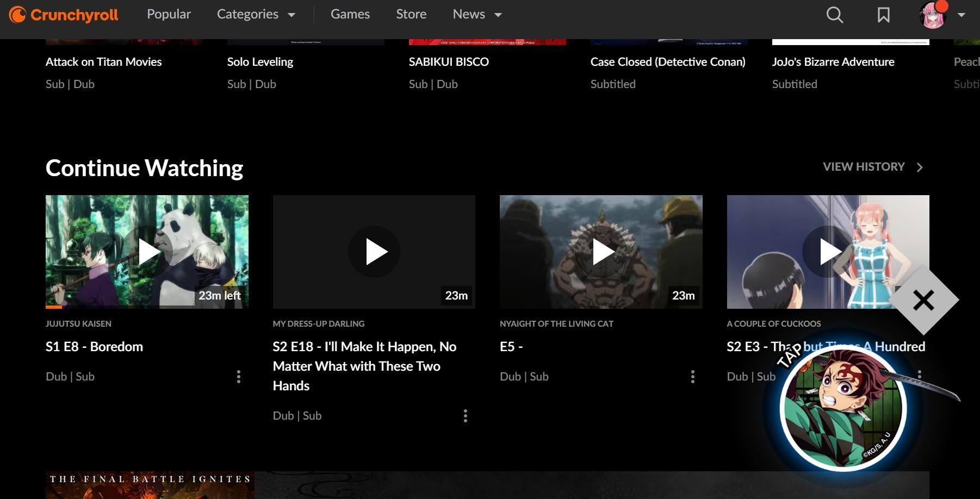This screenshot has height=499, width=980.
Task: Dismiss the Tanjiro popup with X
Action: 923,300
